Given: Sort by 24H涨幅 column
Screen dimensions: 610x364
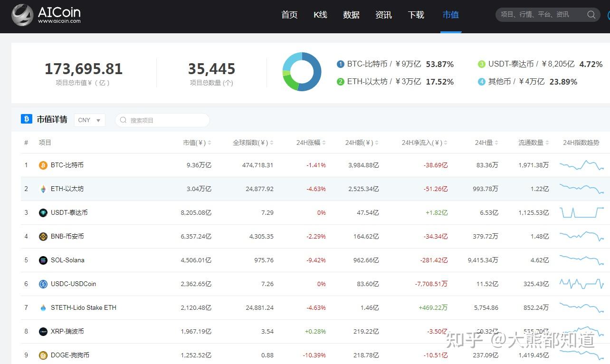Looking at the screenshot, I should (311, 143).
